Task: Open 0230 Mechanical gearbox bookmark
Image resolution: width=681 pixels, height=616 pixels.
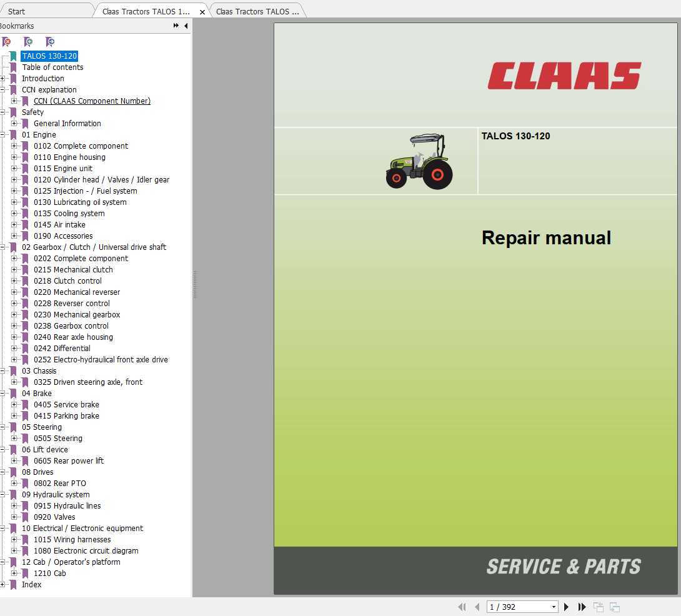Action: click(x=77, y=314)
